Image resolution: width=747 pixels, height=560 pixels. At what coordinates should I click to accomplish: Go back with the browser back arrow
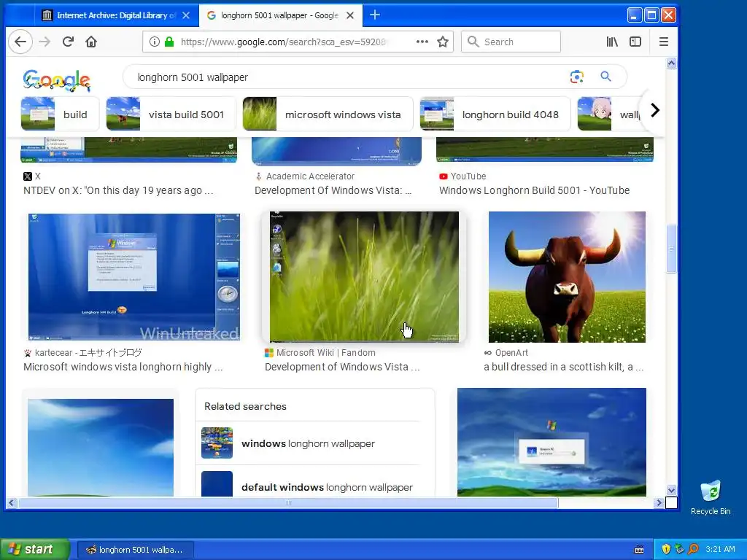coord(20,42)
